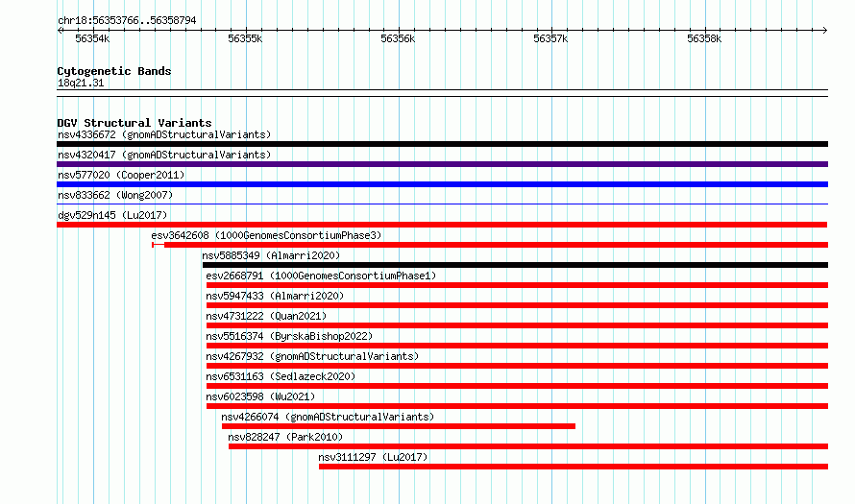This screenshot has width=855, height=504.
Task: Click the red nsv5516374 variant bar
Action: click(x=518, y=346)
